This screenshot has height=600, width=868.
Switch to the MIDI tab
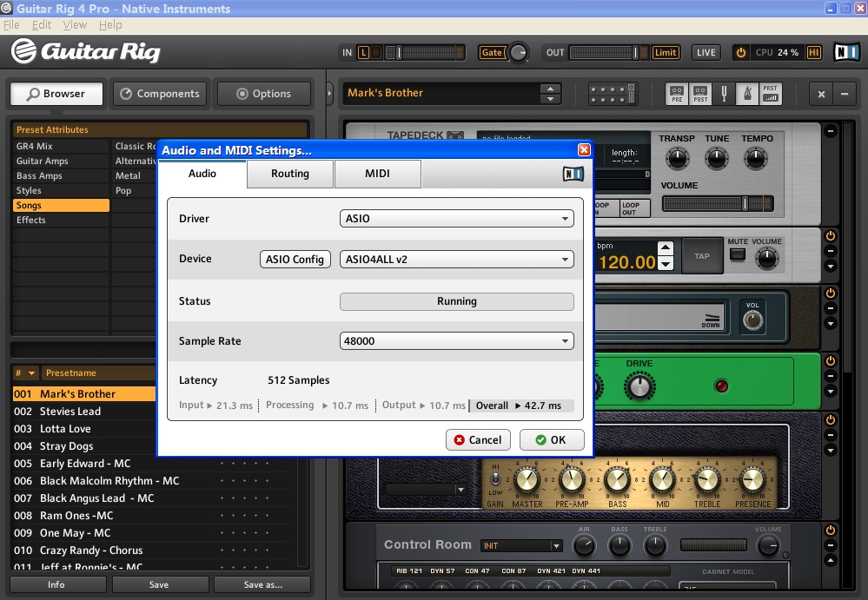[378, 174]
